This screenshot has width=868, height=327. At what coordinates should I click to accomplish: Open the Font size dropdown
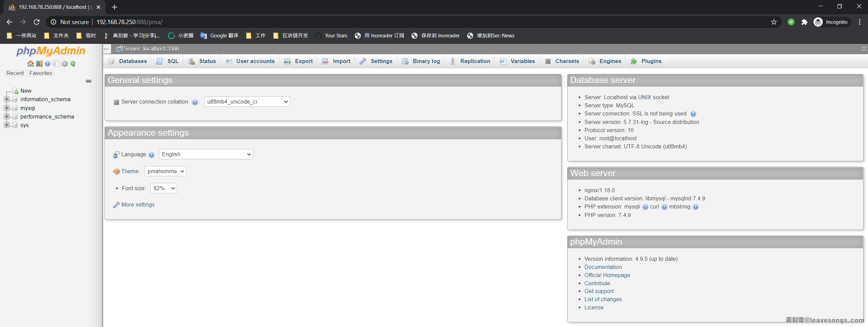[164, 188]
